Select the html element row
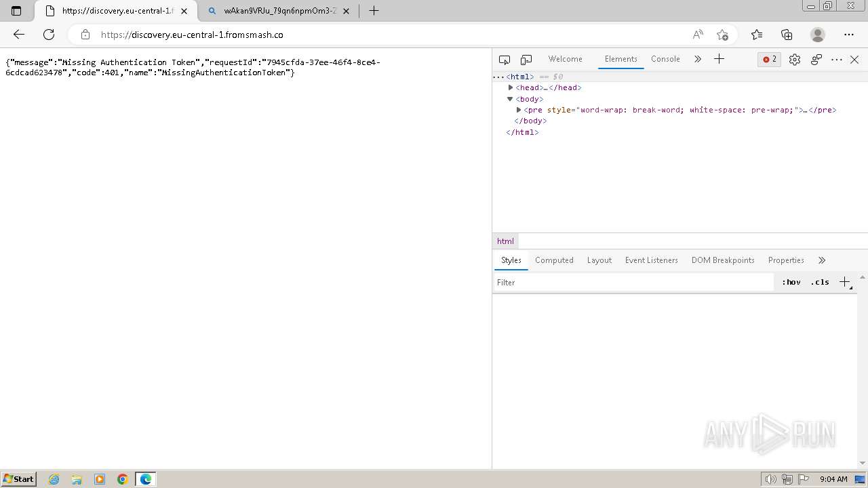This screenshot has width=868, height=488. pos(680,77)
